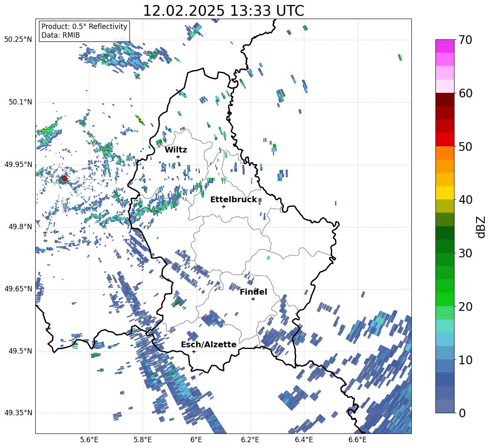Viewport: 491px width, 448px height.
Task: Click the 49.8°N latitude tick label
Action: [x=20, y=227]
